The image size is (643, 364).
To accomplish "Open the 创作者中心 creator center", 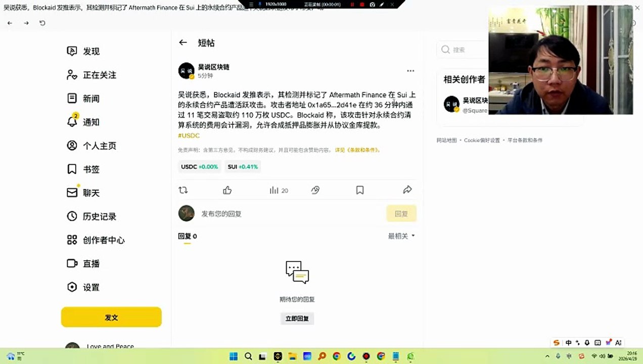I will 96,240.
